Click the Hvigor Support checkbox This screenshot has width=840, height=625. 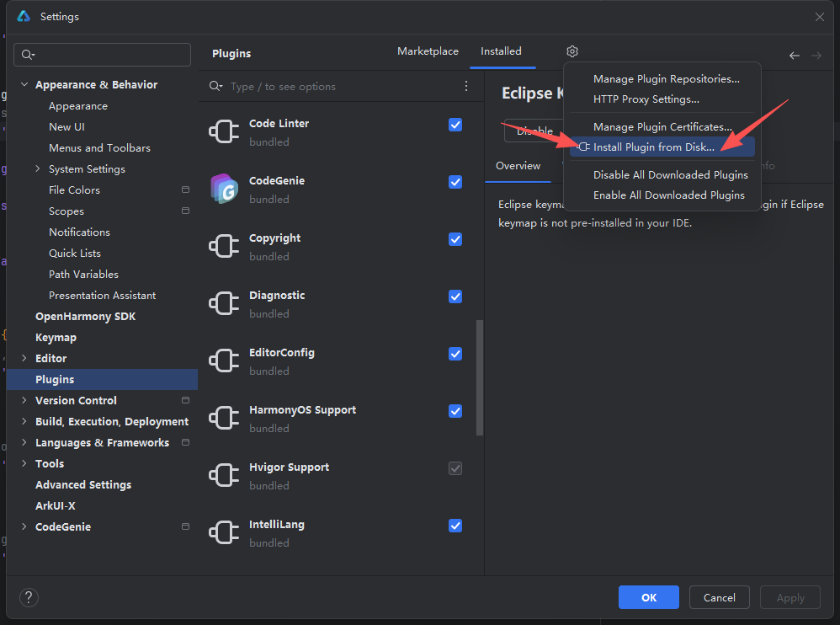coord(455,468)
